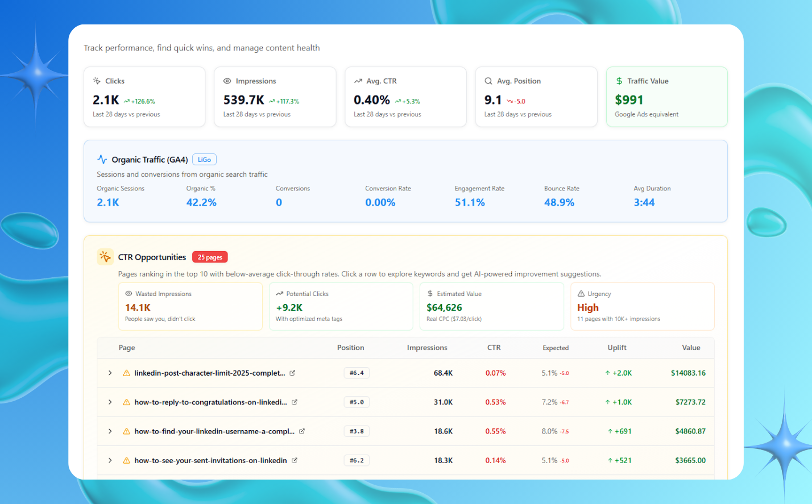
Task: Click the Impressions eye icon
Action: click(227, 81)
